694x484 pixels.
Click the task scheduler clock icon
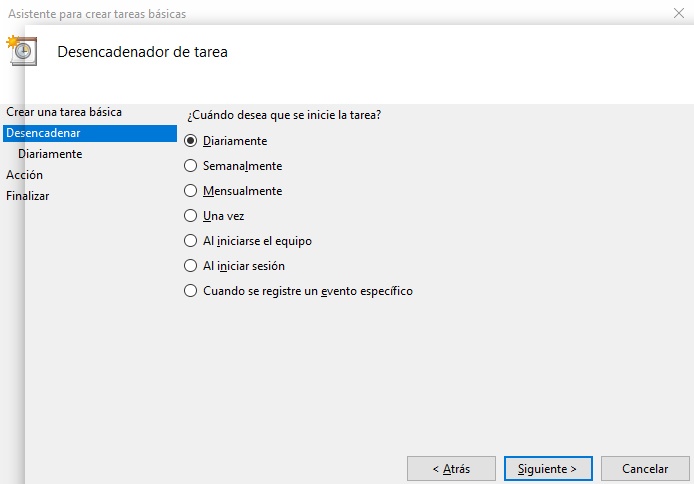[x=22, y=51]
